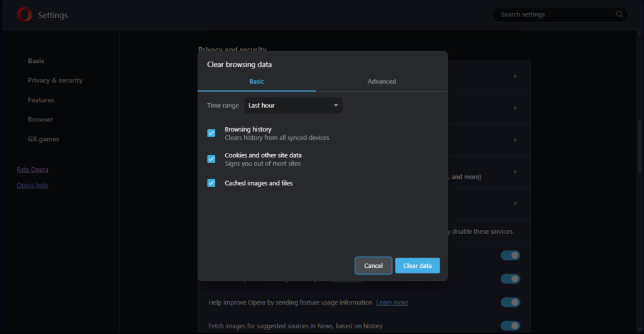The width and height of the screenshot is (644, 334).
Task: Click the Search settings field
Action: click(560, 14)
